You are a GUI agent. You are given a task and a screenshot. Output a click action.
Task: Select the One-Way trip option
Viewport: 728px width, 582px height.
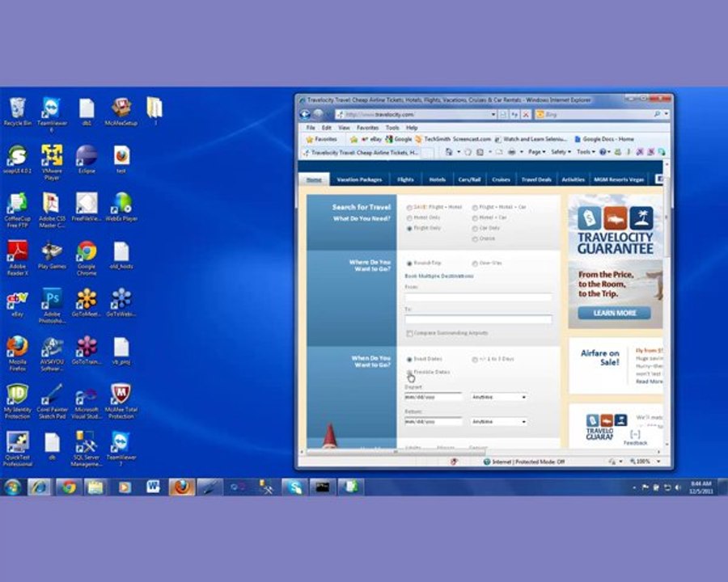pyautogui.click(x=475, y=264)
